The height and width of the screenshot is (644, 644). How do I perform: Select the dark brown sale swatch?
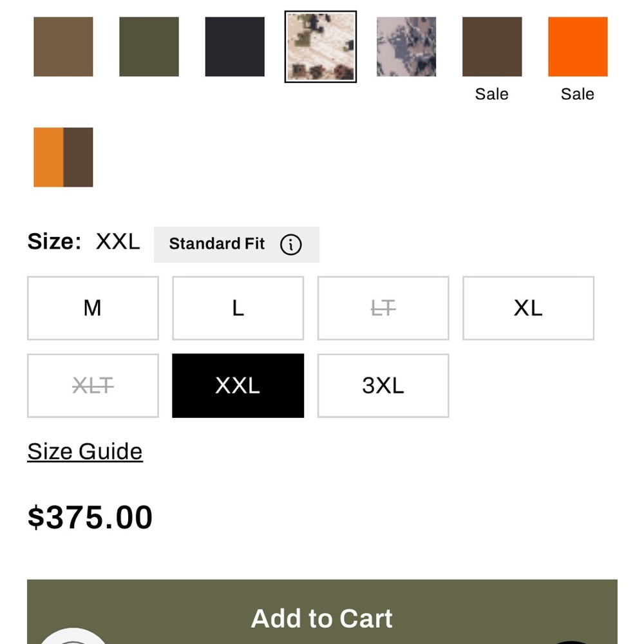(492, 47)
